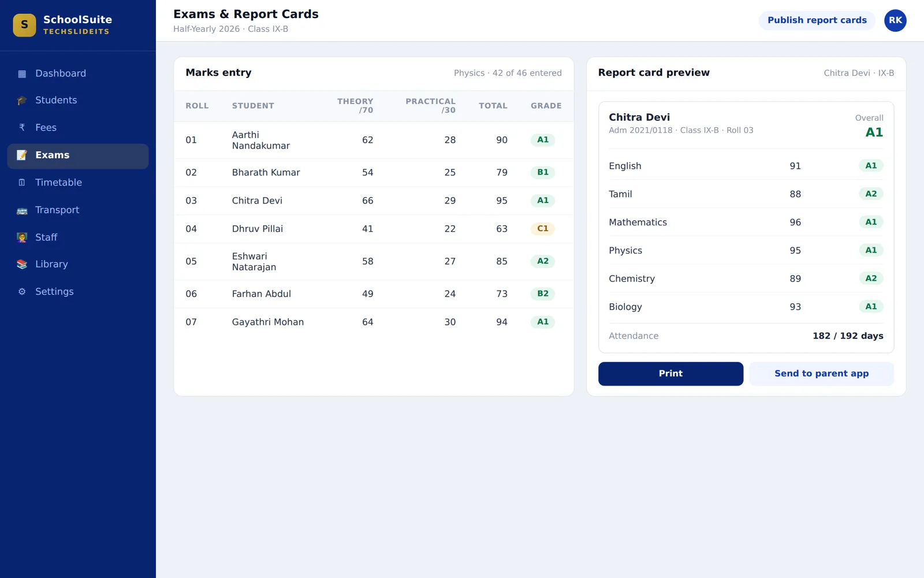Click the Biology subject row
The width and height of the screenshot is (924, 578).
[746, 307]
